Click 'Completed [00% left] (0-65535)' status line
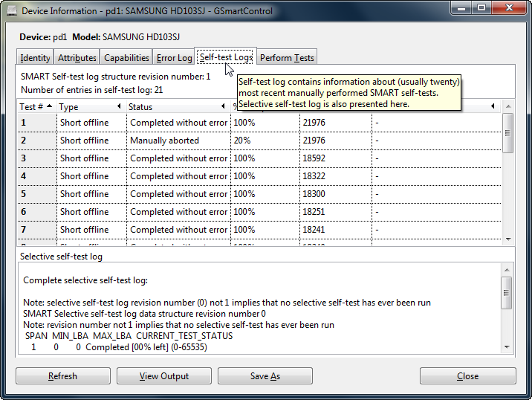 (146, 347)
